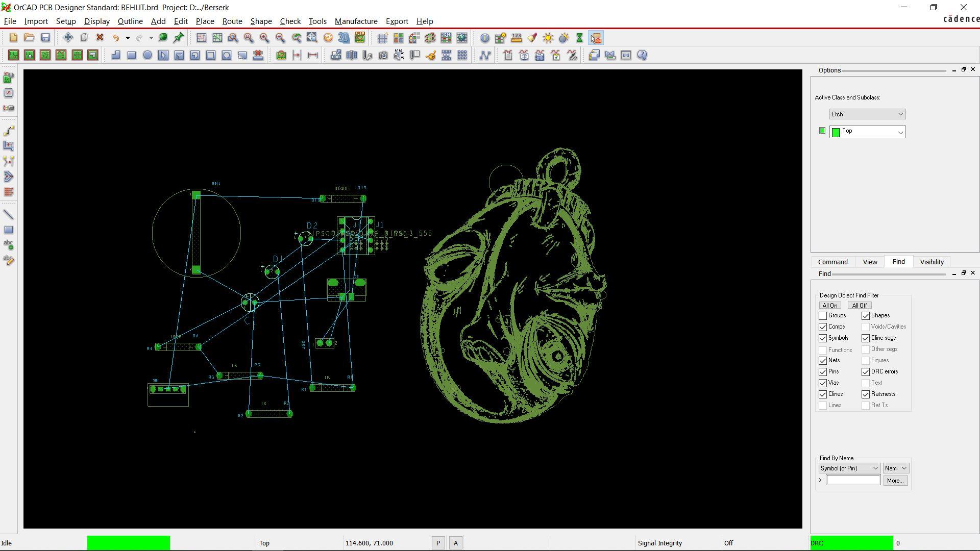
Task: Open the 3D viewer icon
Action: coord(344,38)
